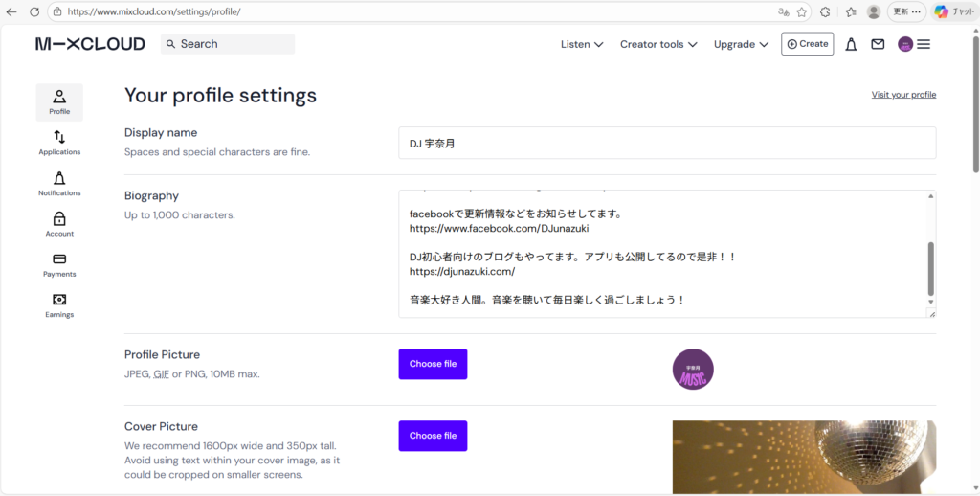Screen dimensions: 980x496
Task: Go to Account settings with lock icon
Action: tap(59, 224)
